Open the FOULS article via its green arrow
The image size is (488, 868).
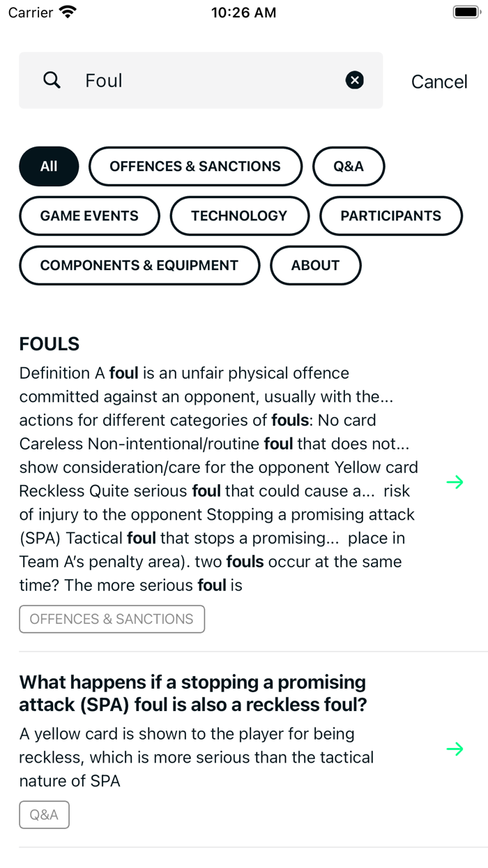[x=455, y=481]
